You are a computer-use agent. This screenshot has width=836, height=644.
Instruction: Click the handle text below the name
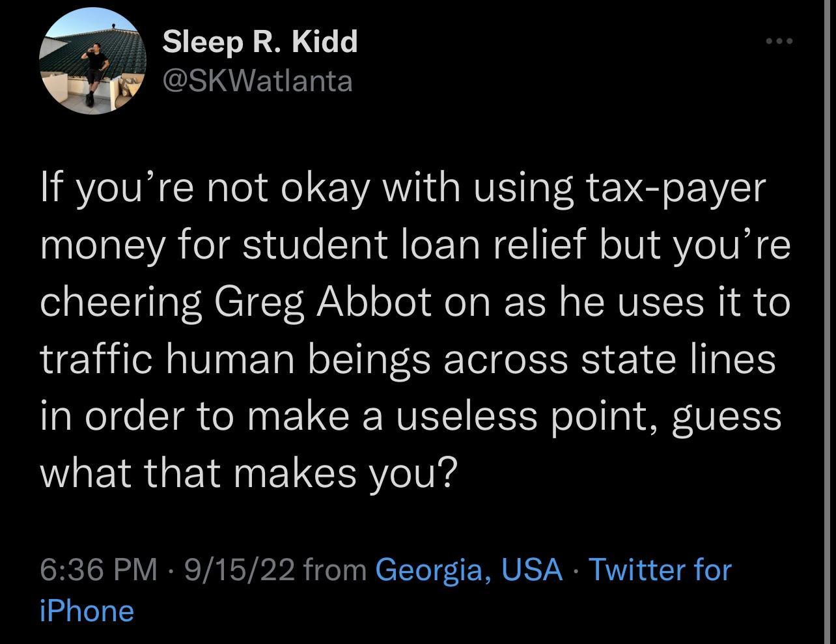click(x=257, y=81)
